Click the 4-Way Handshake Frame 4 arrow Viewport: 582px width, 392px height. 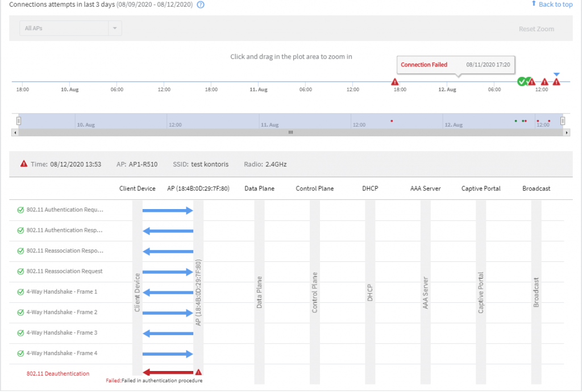168,353
